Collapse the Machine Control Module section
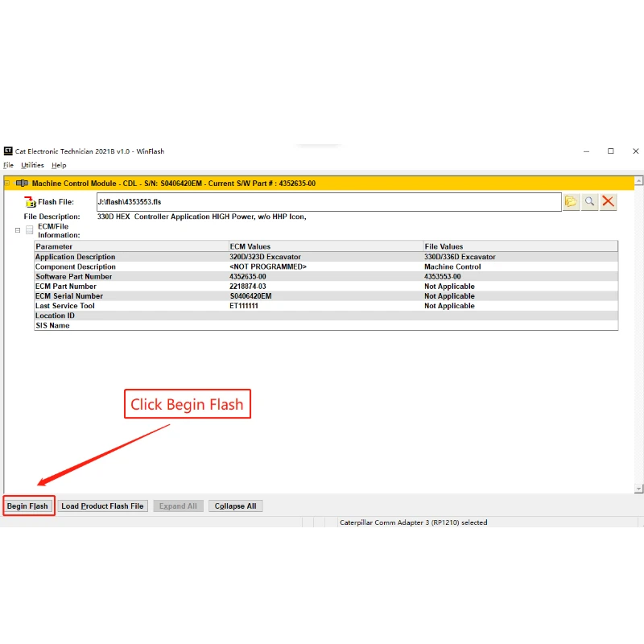Image resolution: width=644 pixels, height=644 pixels. 7,184
